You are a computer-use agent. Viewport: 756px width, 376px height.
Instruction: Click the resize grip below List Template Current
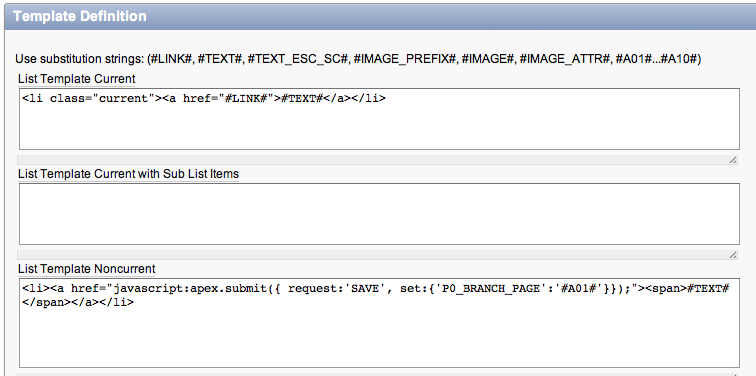tap(732, 160)
